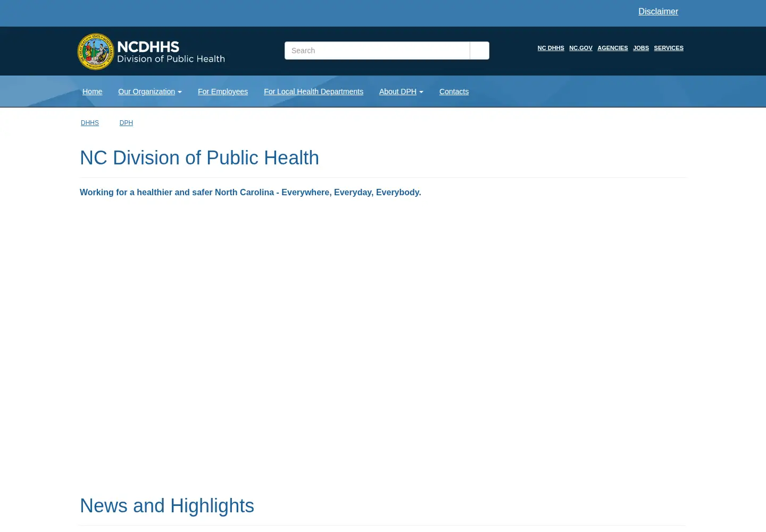Image resolution: width=766 pixels, height=532 pixels.
Task: Expand the About DPH dropdown menu
Action: click(401, 92)
